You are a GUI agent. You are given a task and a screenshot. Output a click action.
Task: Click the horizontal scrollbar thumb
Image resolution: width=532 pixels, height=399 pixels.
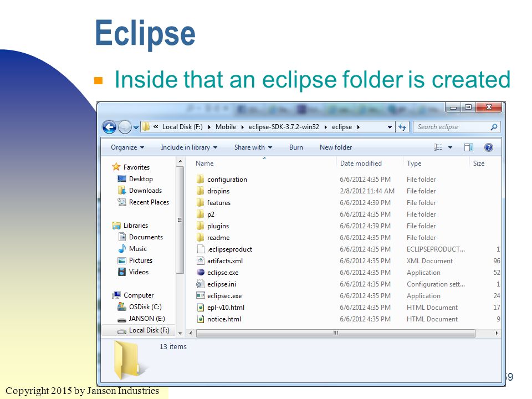point(336,333)
